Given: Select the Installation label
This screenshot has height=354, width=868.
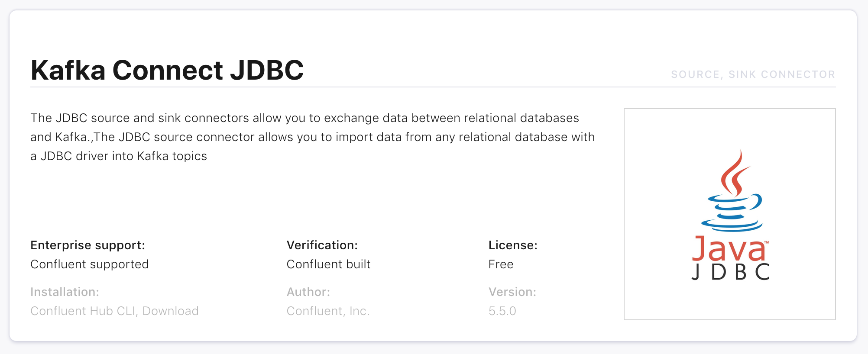Looking at the screenshot, I should click(x=65, y=292).
